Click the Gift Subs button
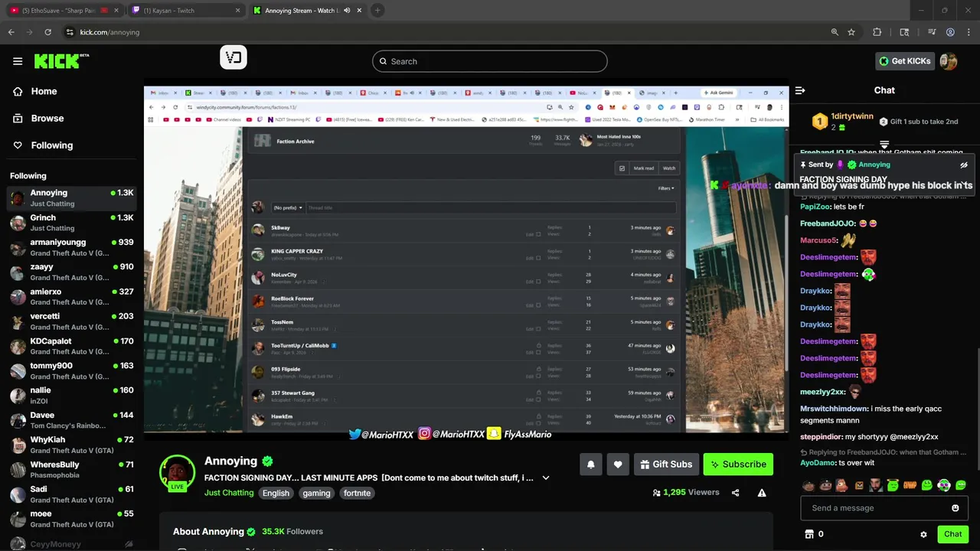980x551 pixels. click(x=665, y=465)
